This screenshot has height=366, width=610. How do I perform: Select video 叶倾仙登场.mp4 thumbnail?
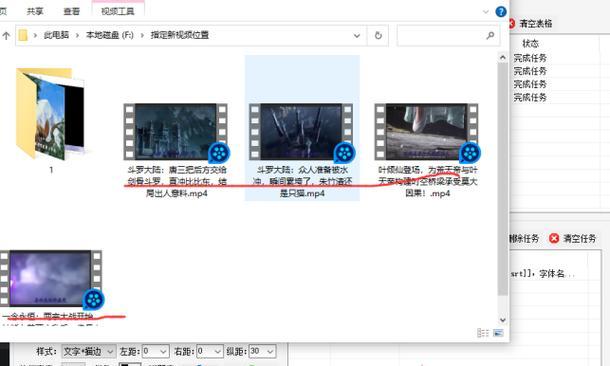pos(428,132)
